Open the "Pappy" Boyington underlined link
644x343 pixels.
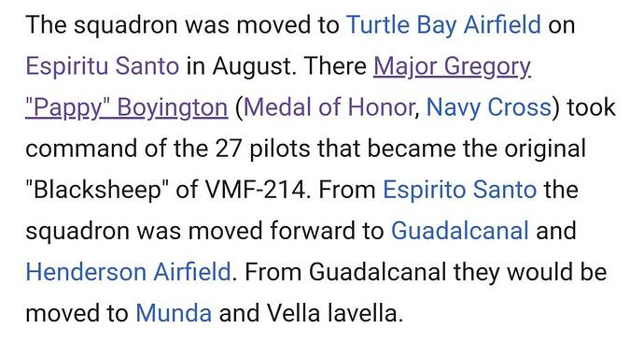pyautogui.click(x=127, y=107)
